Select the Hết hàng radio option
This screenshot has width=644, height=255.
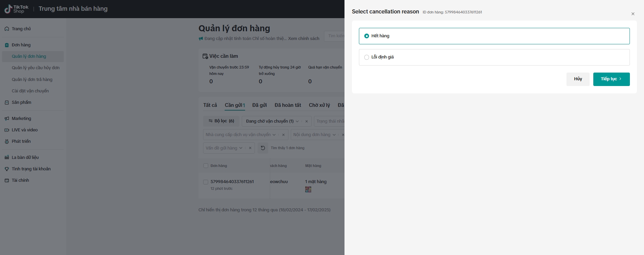click(x=367, y=36)
